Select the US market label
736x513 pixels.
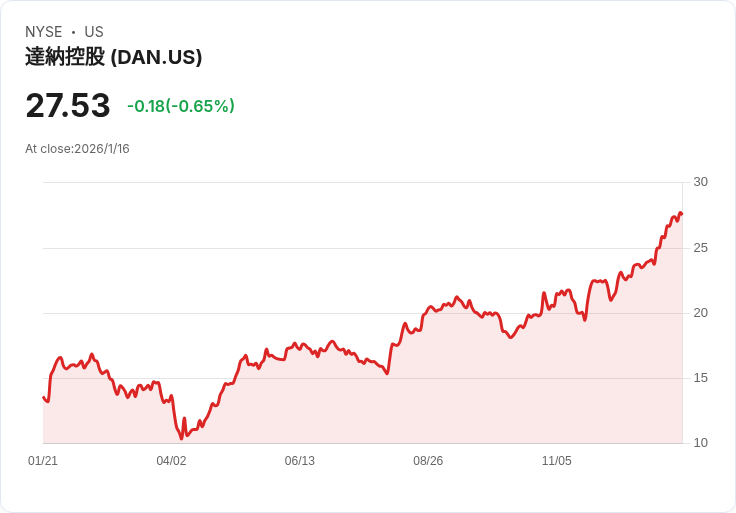tap(94, 32)
